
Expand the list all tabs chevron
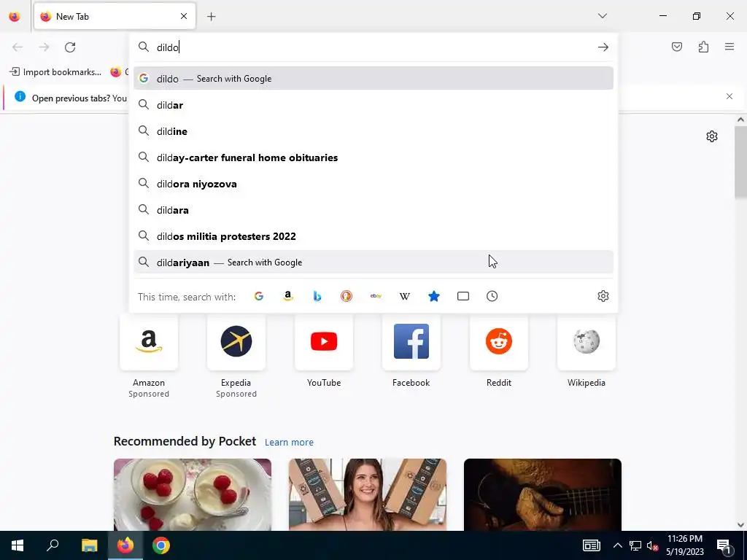click(602, 16)
